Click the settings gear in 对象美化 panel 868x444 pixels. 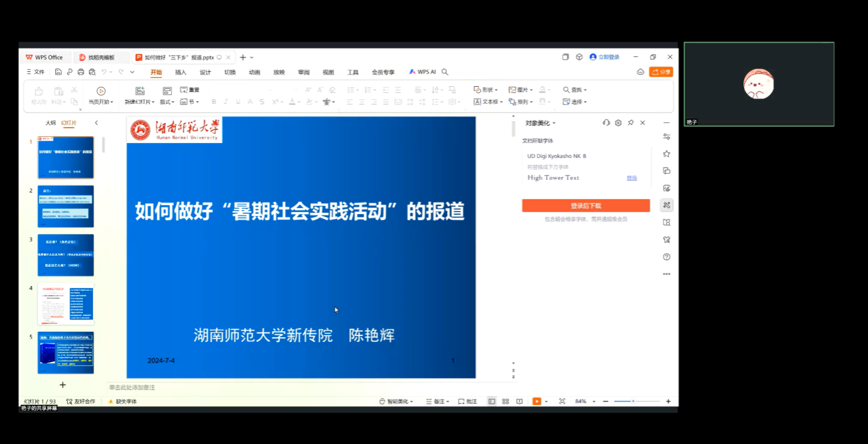(x=618, y=123)
